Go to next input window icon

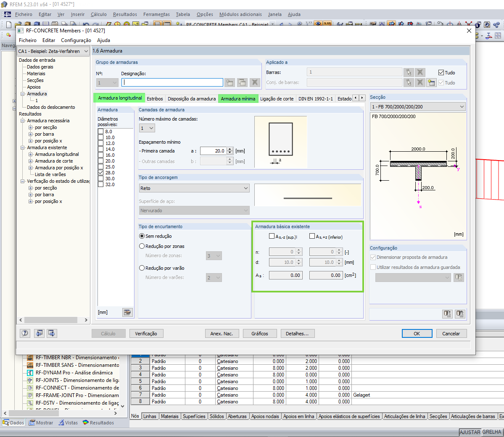(51, 333)
